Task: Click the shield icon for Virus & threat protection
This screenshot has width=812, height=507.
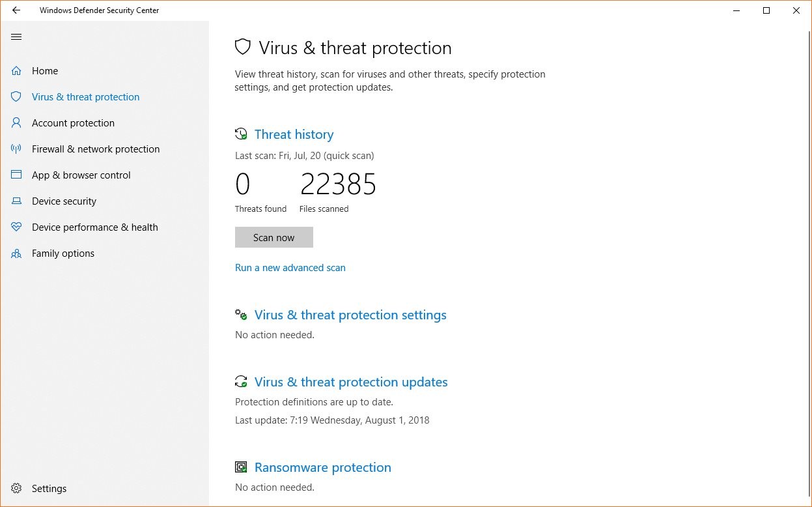Action: click(x=16, y=97)
